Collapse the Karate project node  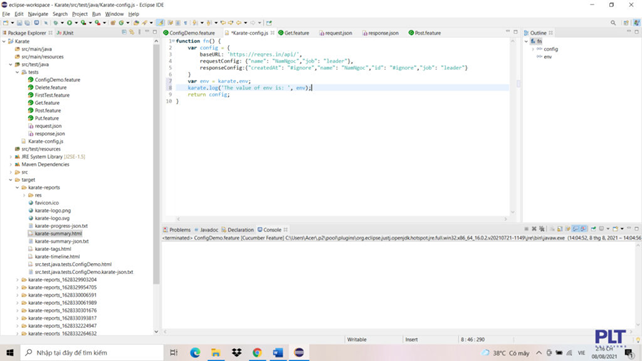(4, 41)
